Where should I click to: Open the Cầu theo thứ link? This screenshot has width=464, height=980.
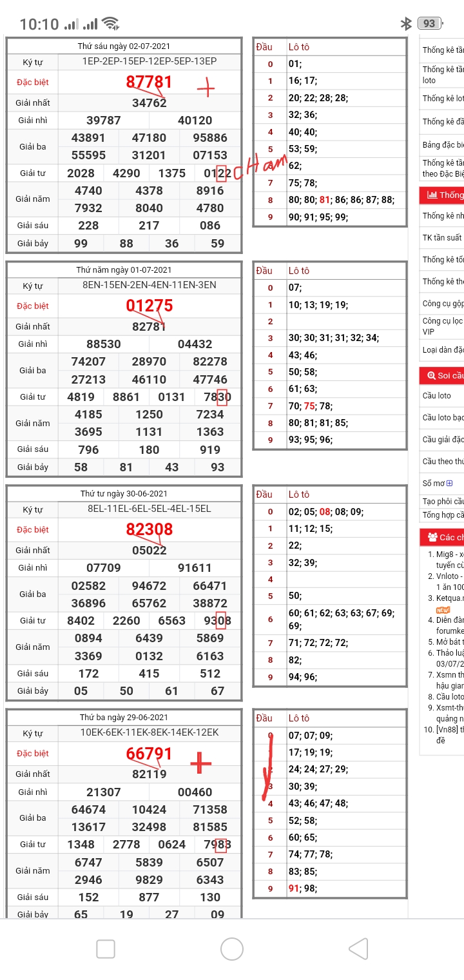coord(443,462)
